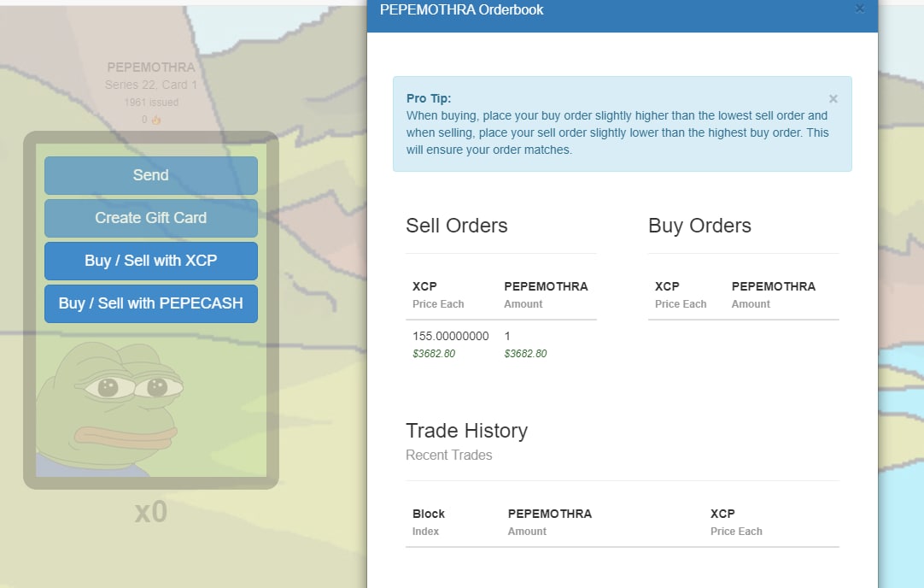Click the fire icon next to 0
The width and height of the screenshot is (924, 588).
click(156, 120)
